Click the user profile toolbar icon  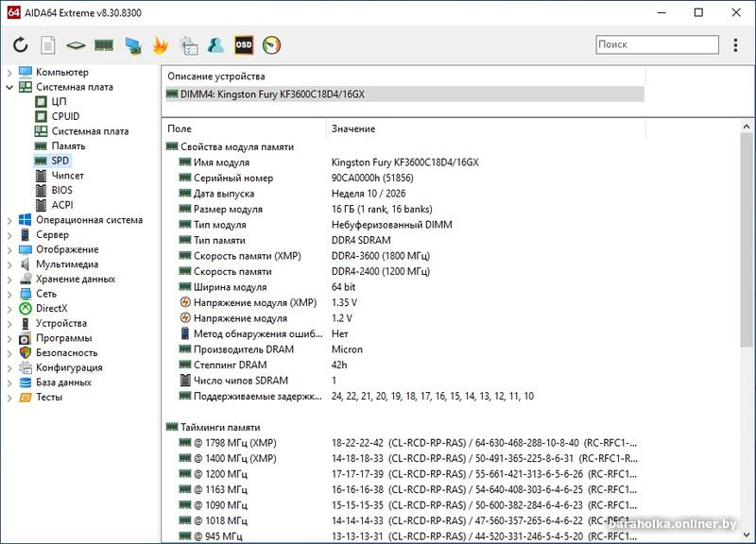(x=215, y=45)
